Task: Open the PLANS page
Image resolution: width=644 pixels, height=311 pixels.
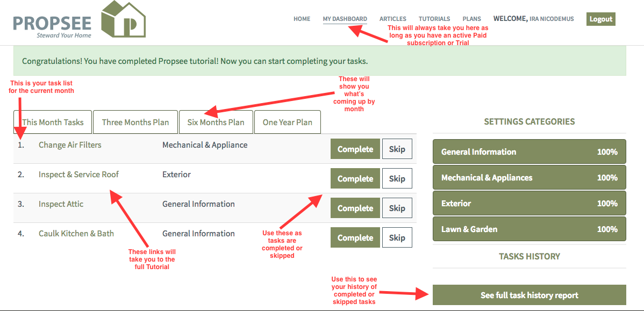Action: click(x=471, y=19)
